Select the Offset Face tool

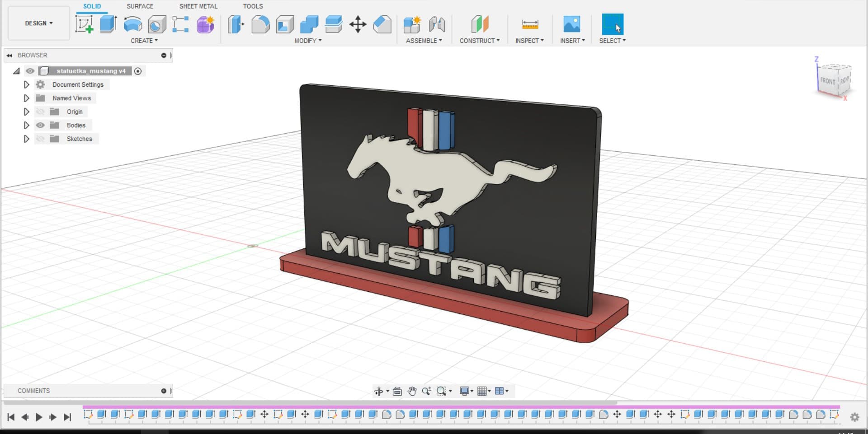tap(334, 24)
